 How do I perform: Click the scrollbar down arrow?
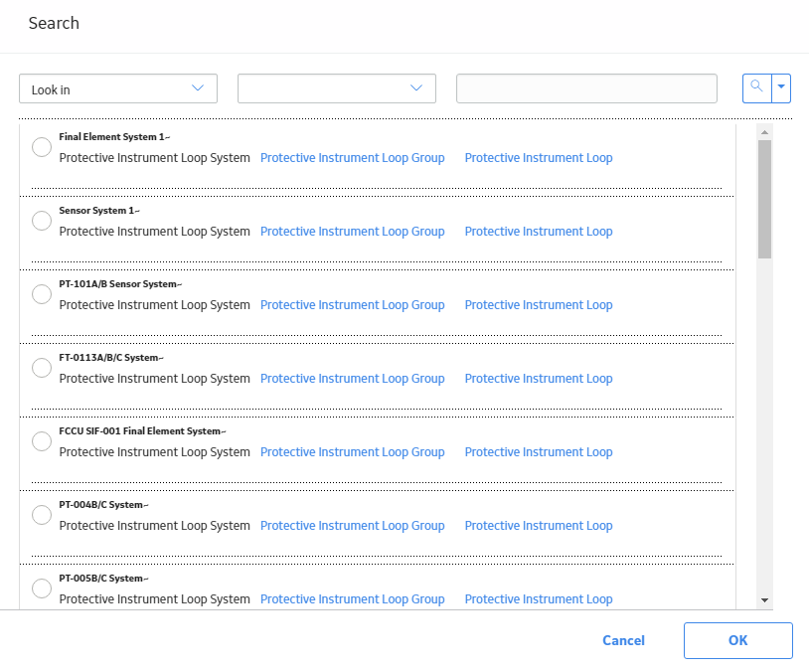764,600
